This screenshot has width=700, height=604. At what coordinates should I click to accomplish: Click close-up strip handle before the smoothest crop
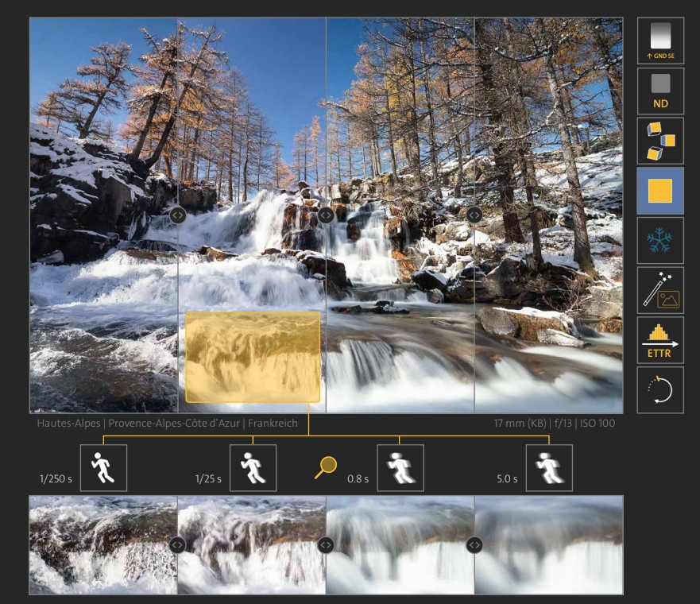[x=474, y=544]
